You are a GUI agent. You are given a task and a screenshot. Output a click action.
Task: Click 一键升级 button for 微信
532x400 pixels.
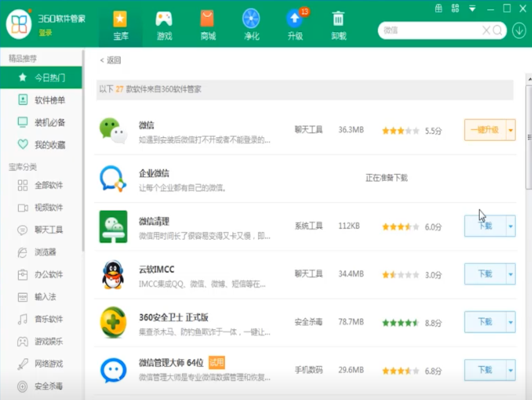tap(485, 130)
